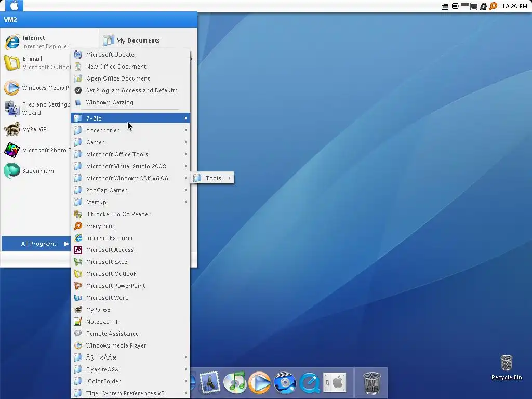The image size is (532, 399).
Task: Click the 10:20 PM clock
Action: [514, 6]
